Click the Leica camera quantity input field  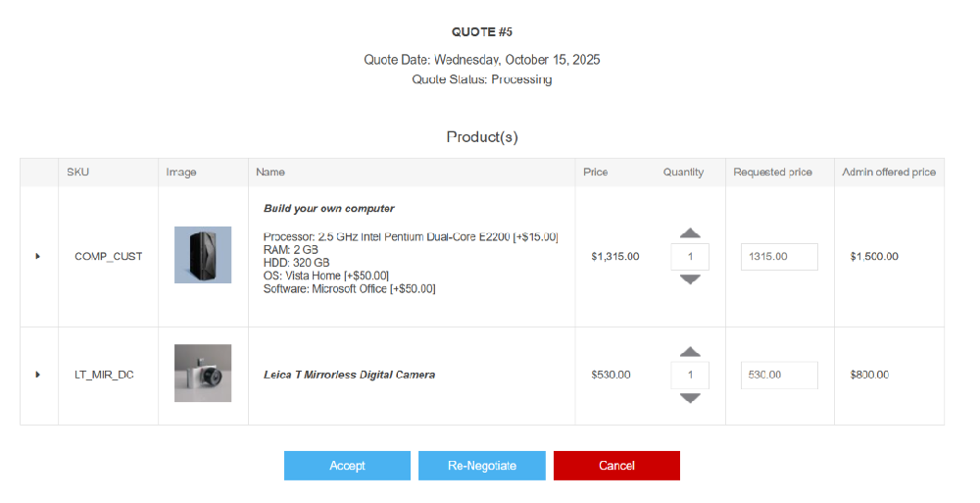point(690,375)
